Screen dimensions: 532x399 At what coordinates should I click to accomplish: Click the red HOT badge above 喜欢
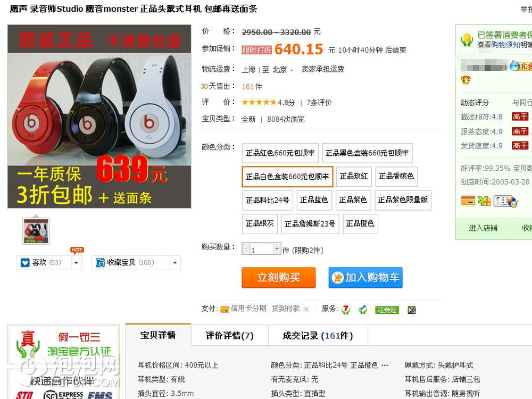click(x=77, y=250)
